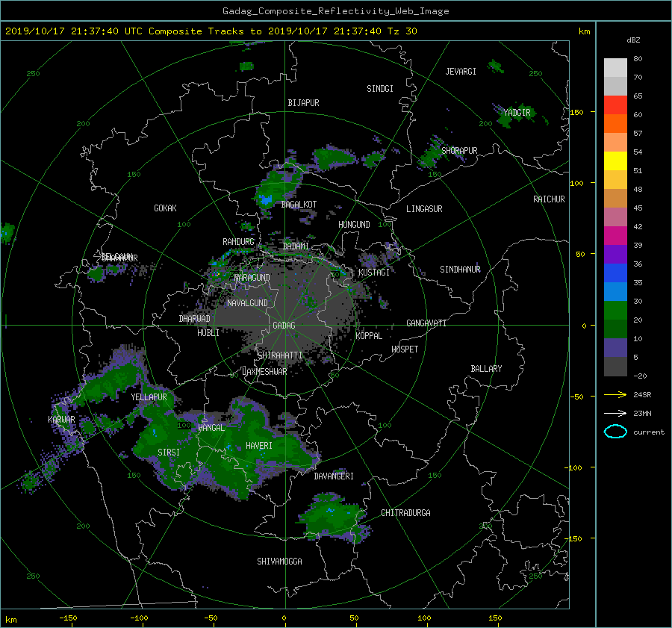The width and height of the screenshot is (672, 628).
Task: Click the RAICHUR city label
Action: coord(549,199)
